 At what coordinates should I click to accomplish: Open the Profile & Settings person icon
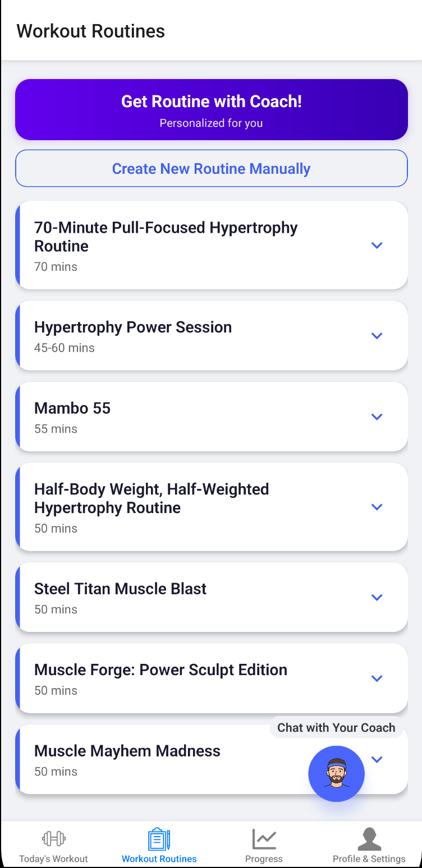click(369, 839)
